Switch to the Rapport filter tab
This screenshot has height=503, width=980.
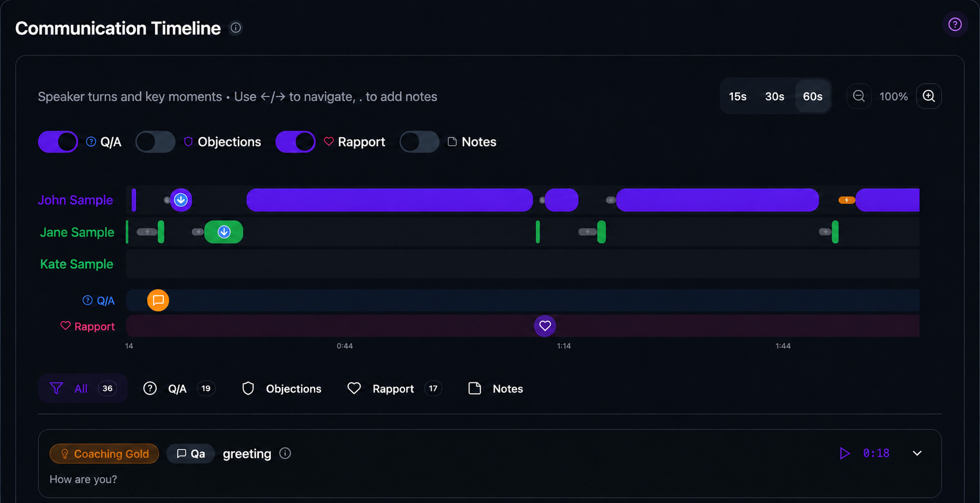[394, 388]
